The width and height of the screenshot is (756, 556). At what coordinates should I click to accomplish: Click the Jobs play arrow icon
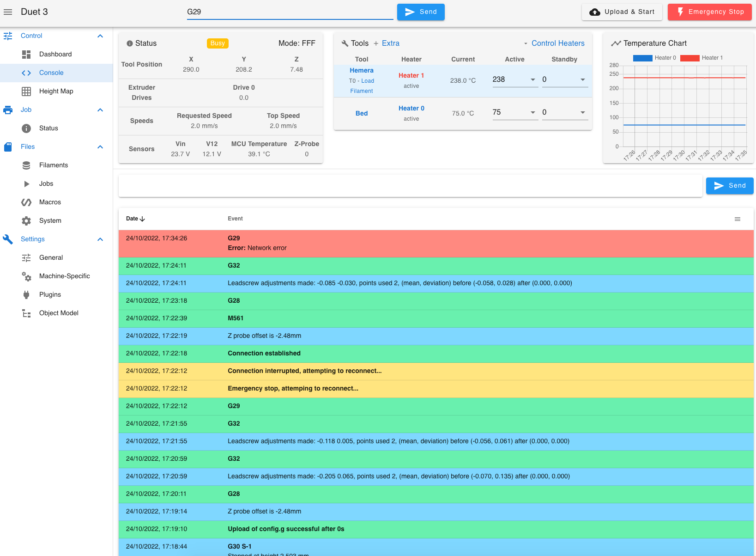[x=26, y=183]
